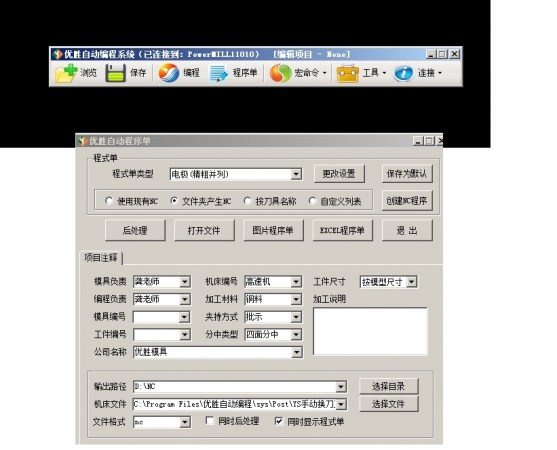Expand the 机床文件 dropdown
557x450 pixels.
point(341,404)
